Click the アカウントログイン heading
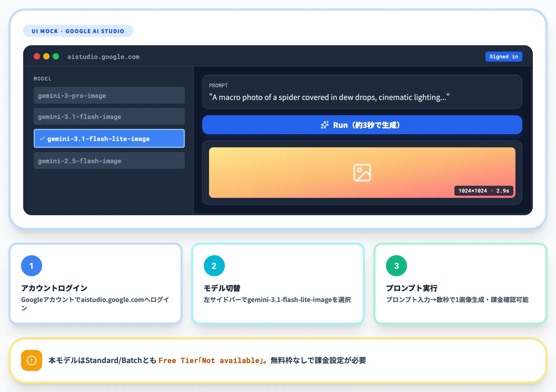Viewport: 556px width, 392px height. [x=54, y=288]
